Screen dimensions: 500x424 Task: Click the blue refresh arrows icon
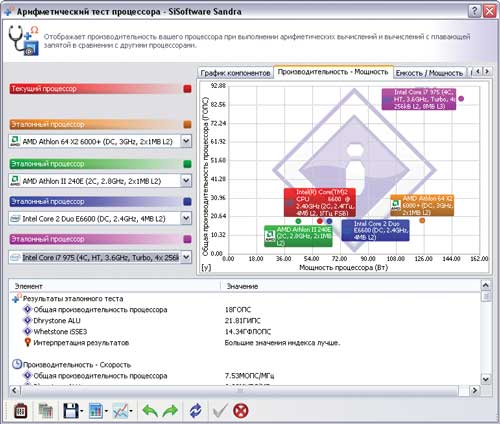[x=196, y=411]
